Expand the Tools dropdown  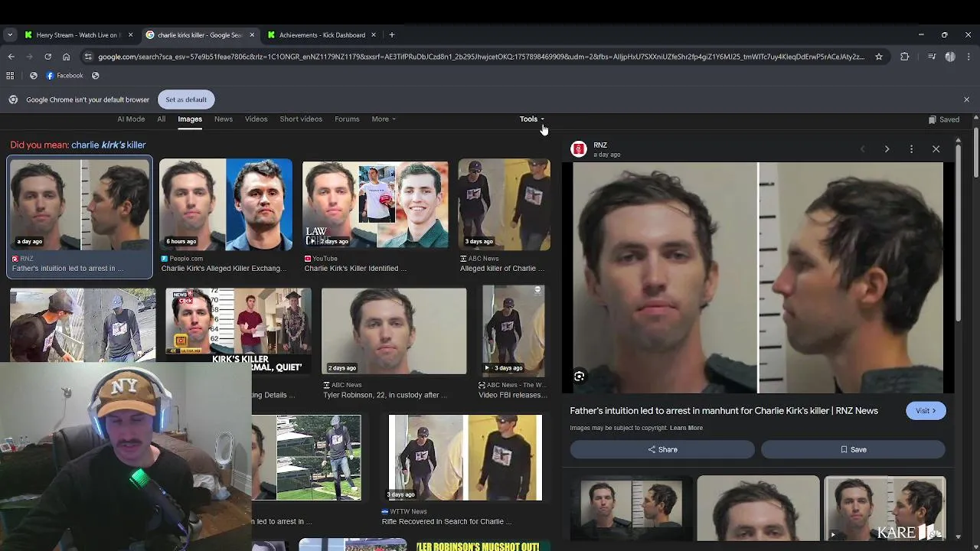[531, 119]
